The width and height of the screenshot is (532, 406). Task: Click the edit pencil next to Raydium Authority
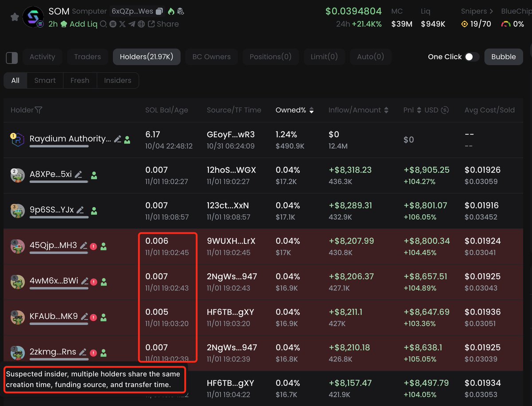[x=118, y=138]
